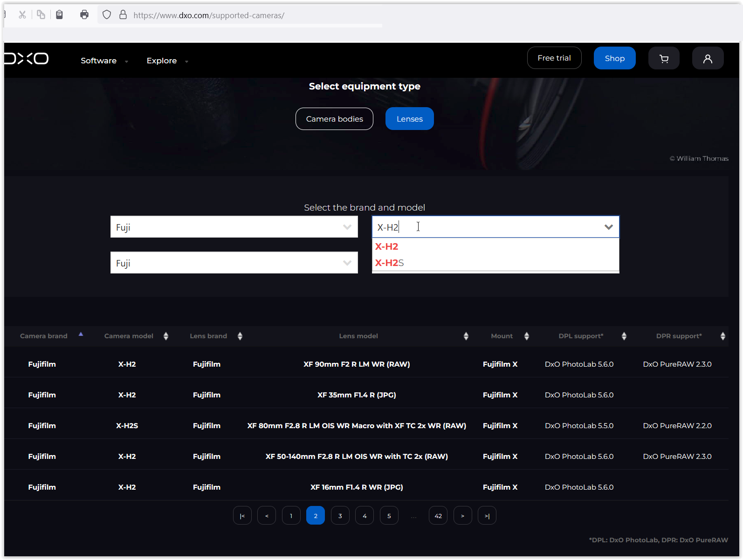Sort by DPL support column arrows
Viewport: 743px width, 560px height.
pyautogui.click(x=624, y=336)
